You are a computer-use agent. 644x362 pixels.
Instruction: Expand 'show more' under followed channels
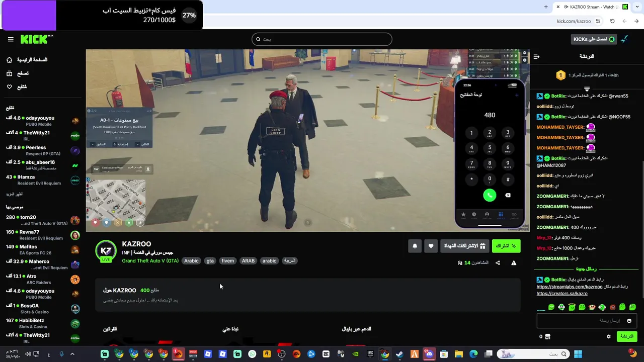[15, 194]
